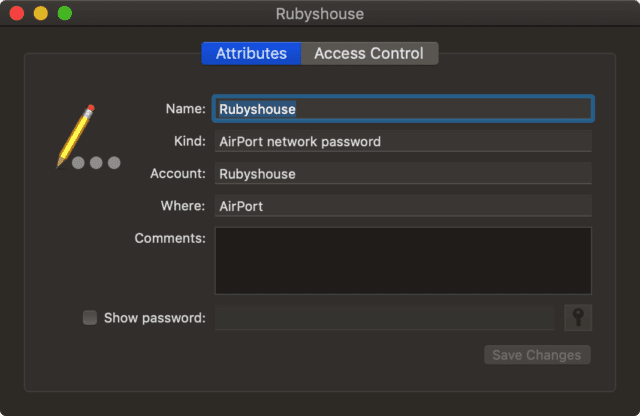Enable the Show password checkbox
The width and height of the screenshot is (640, 416).
[x=90, y=318]
